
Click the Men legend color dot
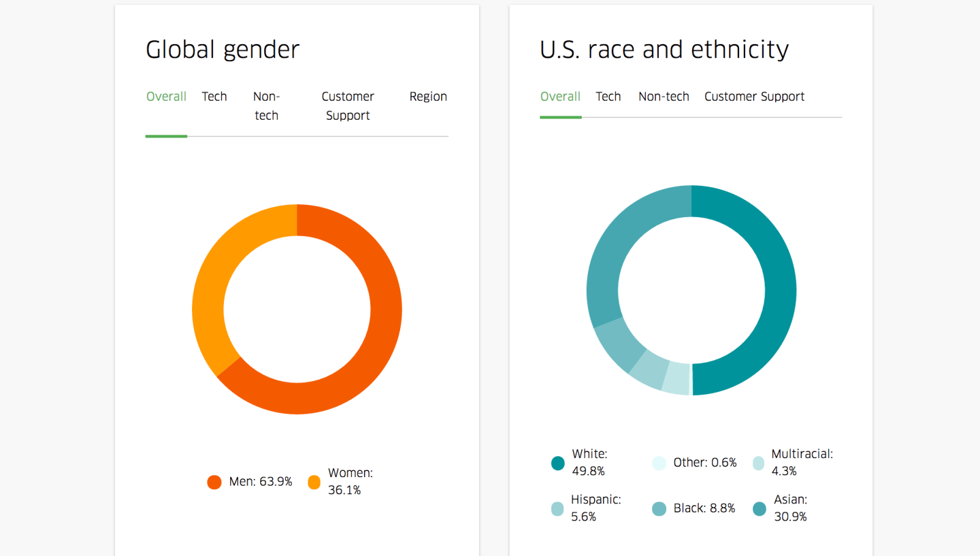tap(214, 481)
